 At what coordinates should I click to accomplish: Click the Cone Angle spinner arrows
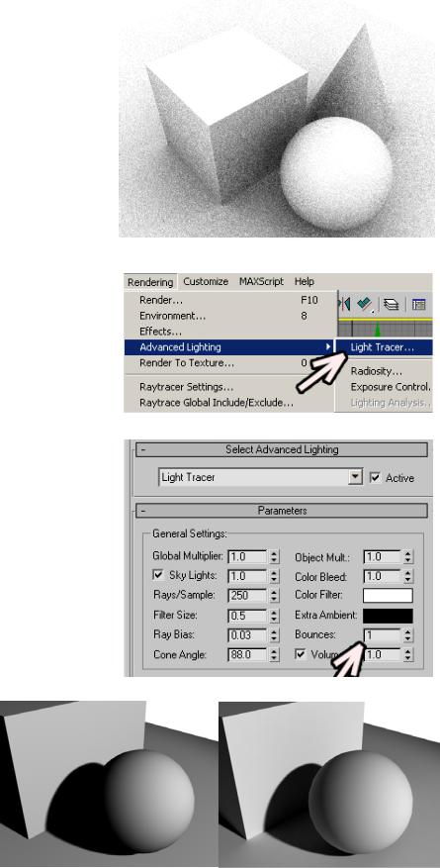(274, 655)
